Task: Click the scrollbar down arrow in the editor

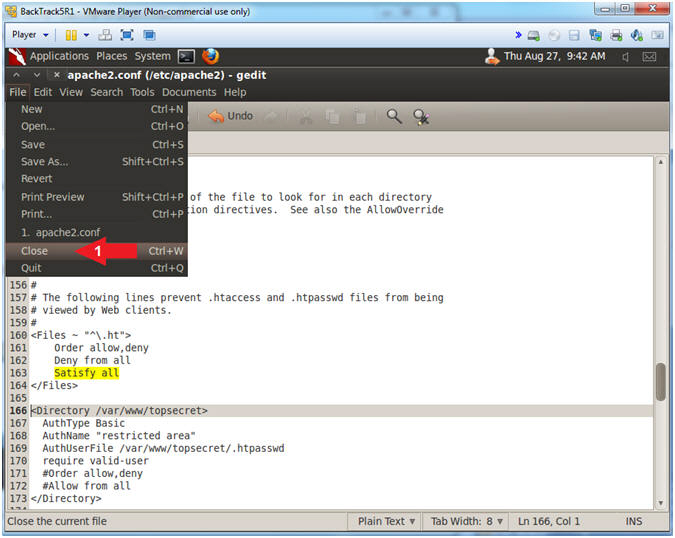Action: click(x=660, y=503)
